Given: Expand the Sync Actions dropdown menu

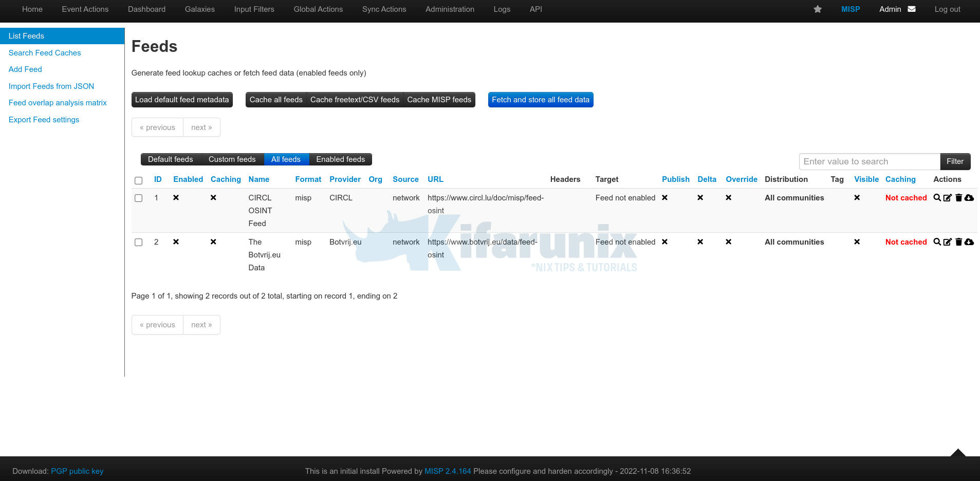Looking at the screenshot, I should point(384,9).
